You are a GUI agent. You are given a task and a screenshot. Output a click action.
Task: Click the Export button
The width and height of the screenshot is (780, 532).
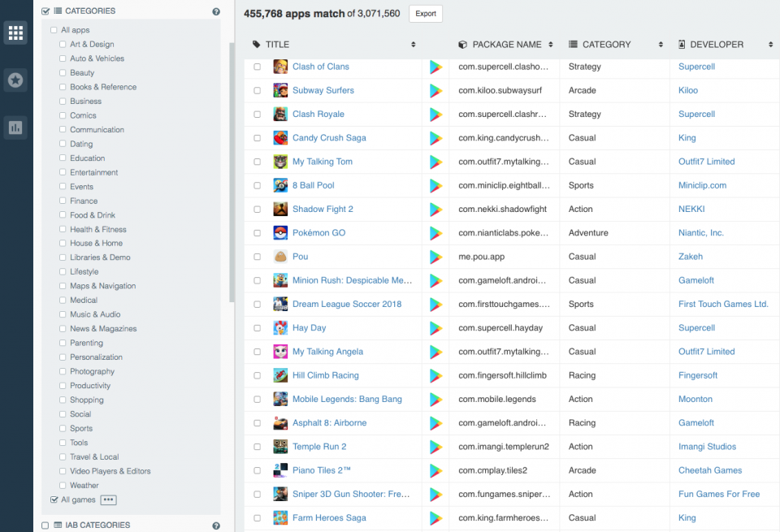point(425,14)
